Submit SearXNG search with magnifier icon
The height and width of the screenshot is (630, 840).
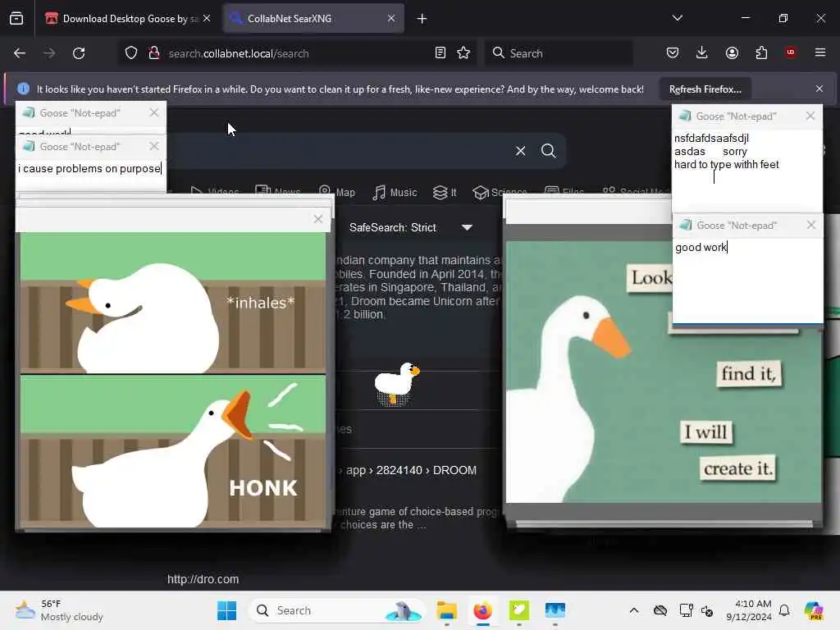(x=548, y=151)
